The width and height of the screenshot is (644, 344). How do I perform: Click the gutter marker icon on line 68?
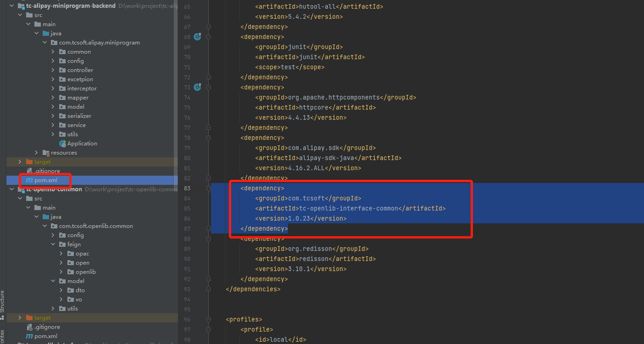pyautogui.click(x=197, y=37)
